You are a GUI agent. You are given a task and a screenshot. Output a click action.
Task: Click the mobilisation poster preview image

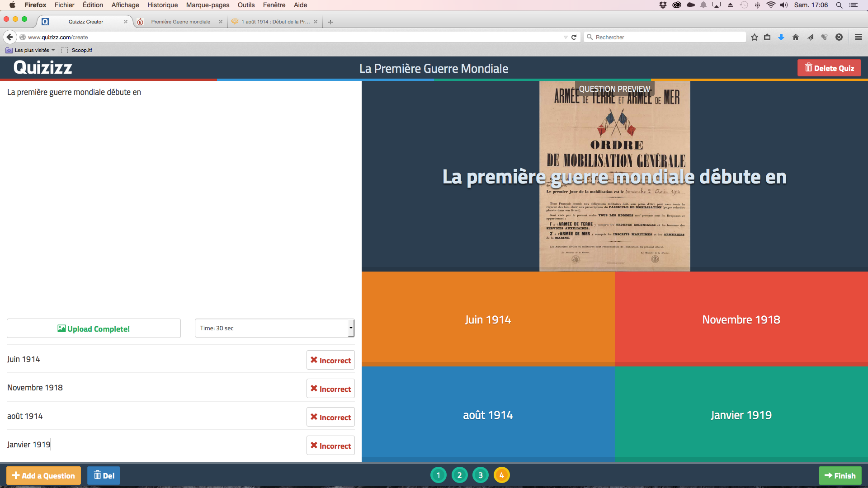[x=615, y=176]
